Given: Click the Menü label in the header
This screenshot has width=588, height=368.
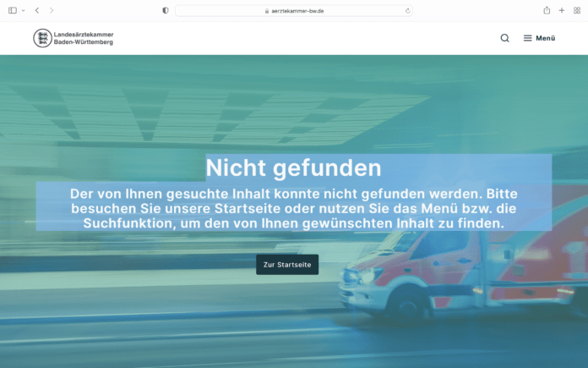Looking at the screenshot, I should pos(545,38).
